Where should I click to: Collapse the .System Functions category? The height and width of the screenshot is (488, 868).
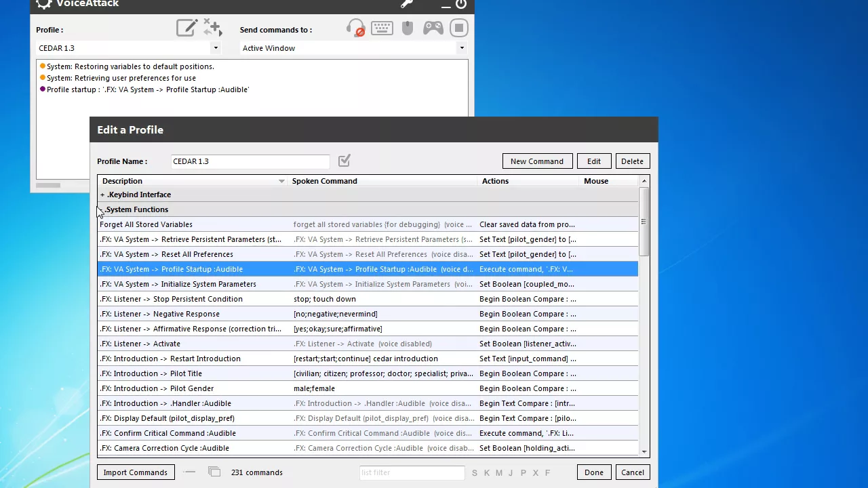click(102, 209)
